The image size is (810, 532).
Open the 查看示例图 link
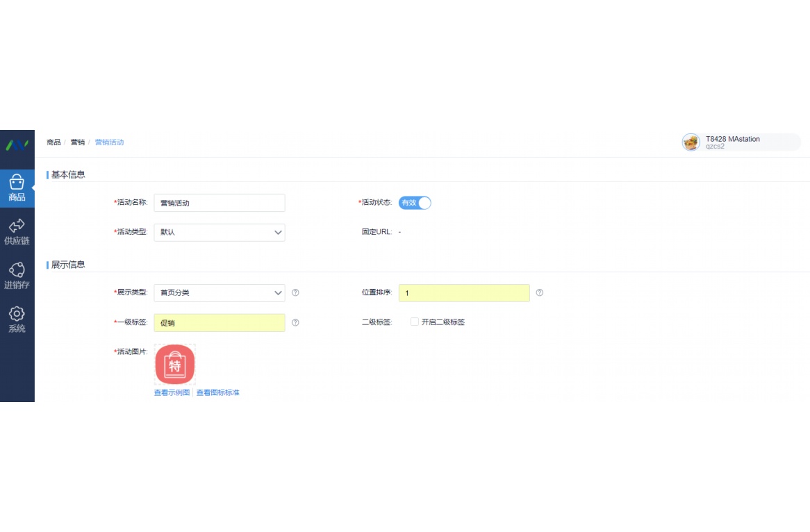[172, 392]
